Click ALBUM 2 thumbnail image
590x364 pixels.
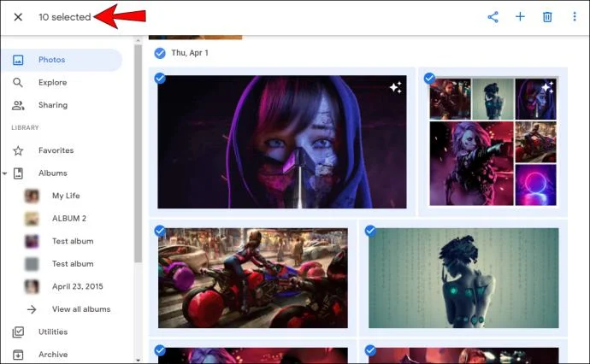coord(32,219)
